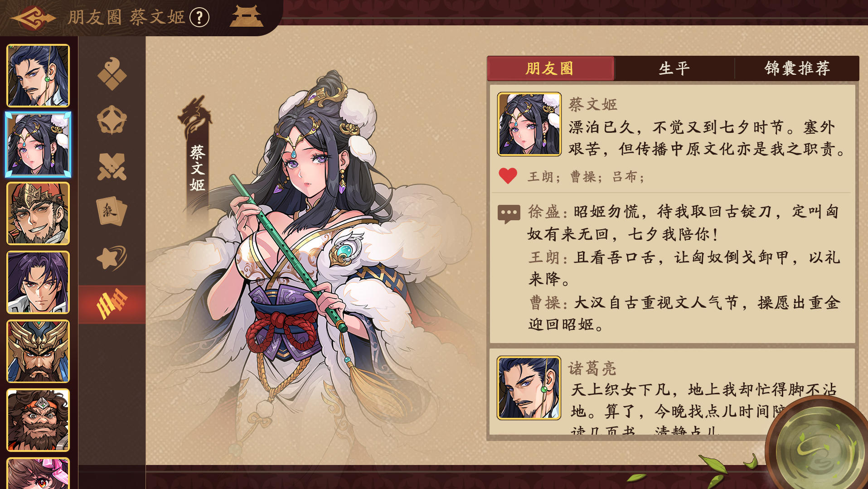This screenshot has width=868, height=489.
Task: Select the 朋友圈 tab
Action: click(x=551, y=68)
